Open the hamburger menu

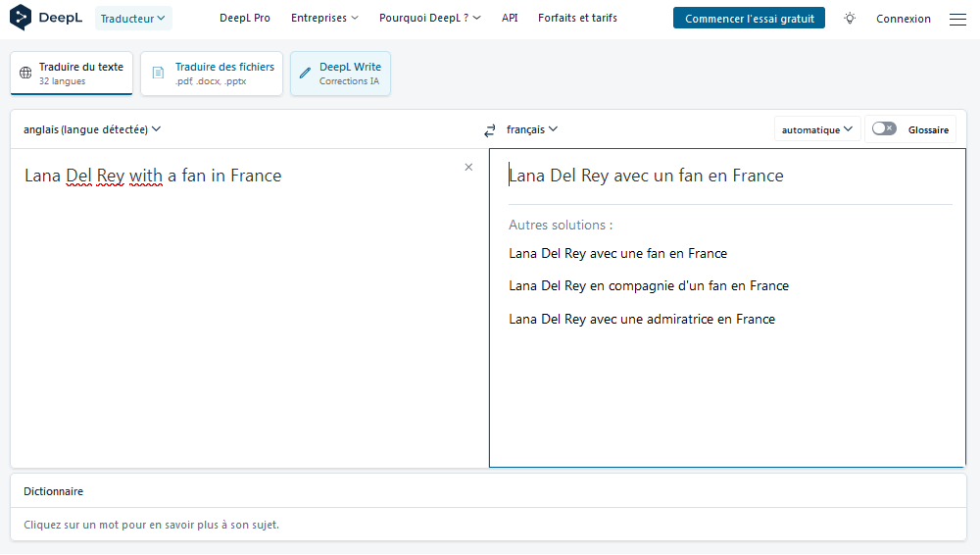pyautogui.click(x=957, y=19)
